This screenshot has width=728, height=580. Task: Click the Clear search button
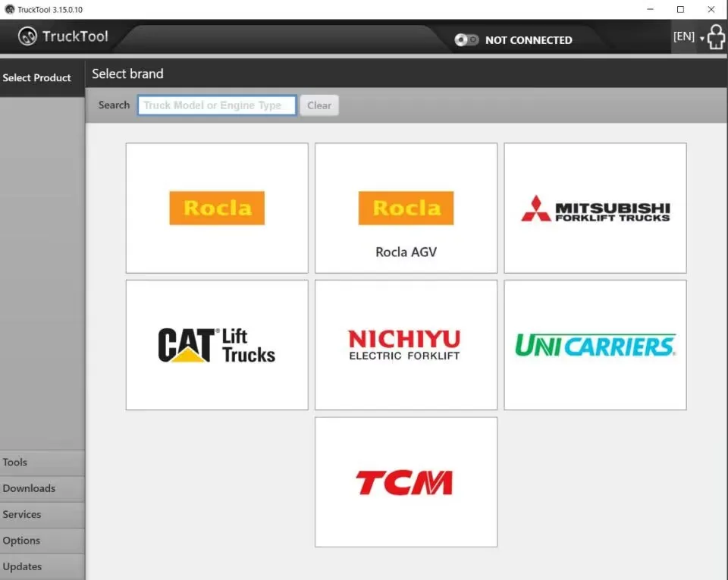tap(319, 105)
